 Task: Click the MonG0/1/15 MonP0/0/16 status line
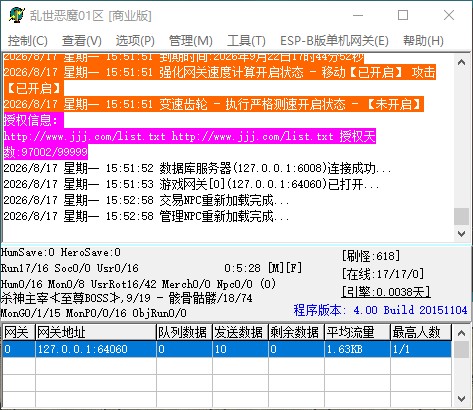[x=94, y=313]
